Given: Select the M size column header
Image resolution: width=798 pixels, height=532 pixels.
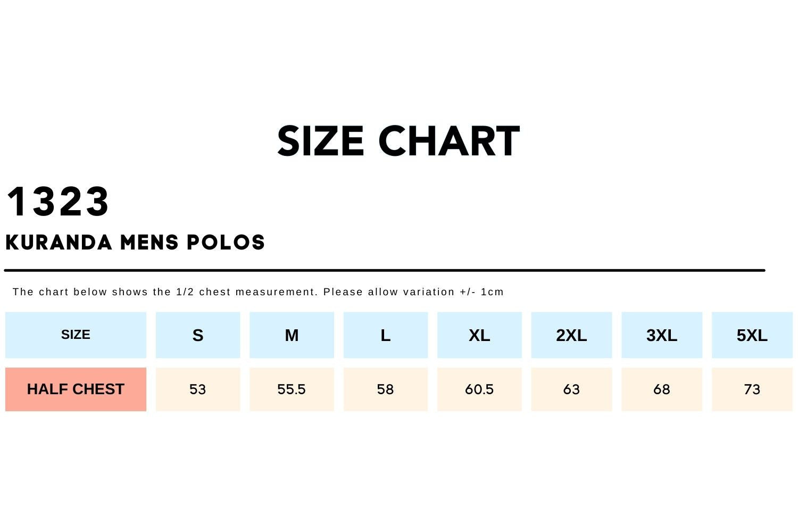Looking at the screenshot, I should pyautogui.click(x=292, y=335).
